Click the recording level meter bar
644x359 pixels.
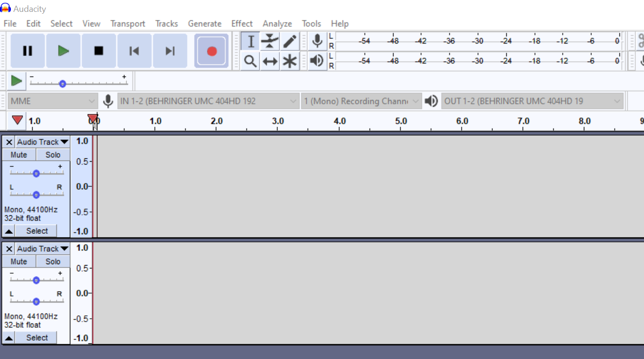(x=478, y=41)
